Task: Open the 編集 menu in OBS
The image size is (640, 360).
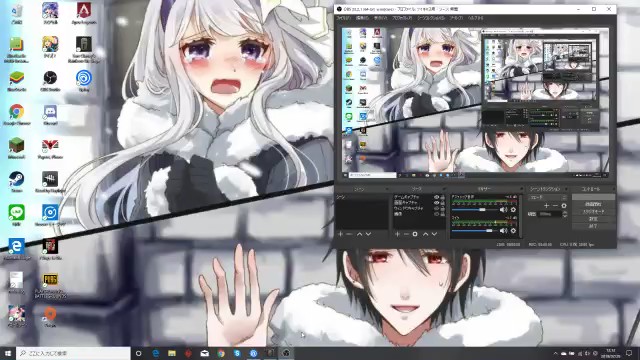Action: point(362,18)
